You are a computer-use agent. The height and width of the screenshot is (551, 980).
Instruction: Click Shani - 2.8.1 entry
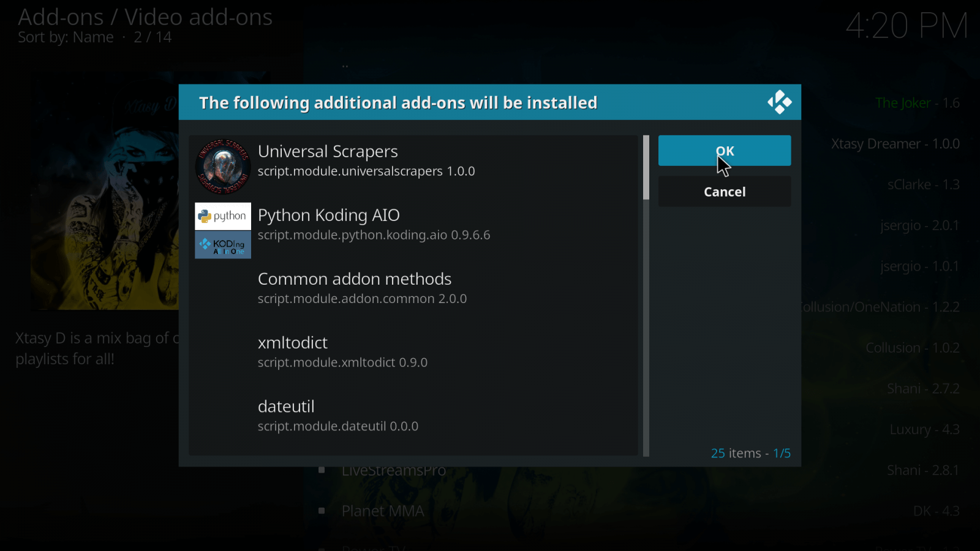(923, 471)
